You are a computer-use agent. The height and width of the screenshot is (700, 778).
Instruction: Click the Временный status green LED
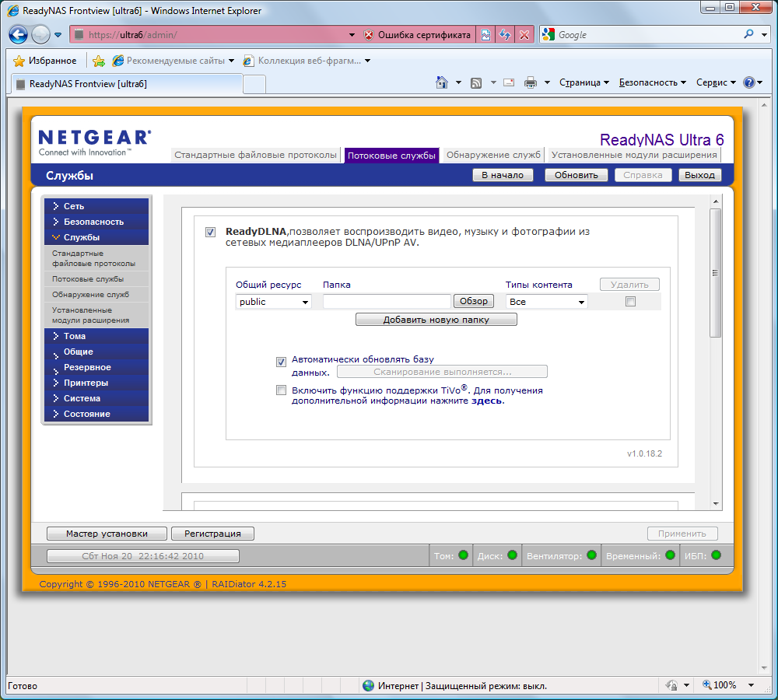click(x=670, y=555)
